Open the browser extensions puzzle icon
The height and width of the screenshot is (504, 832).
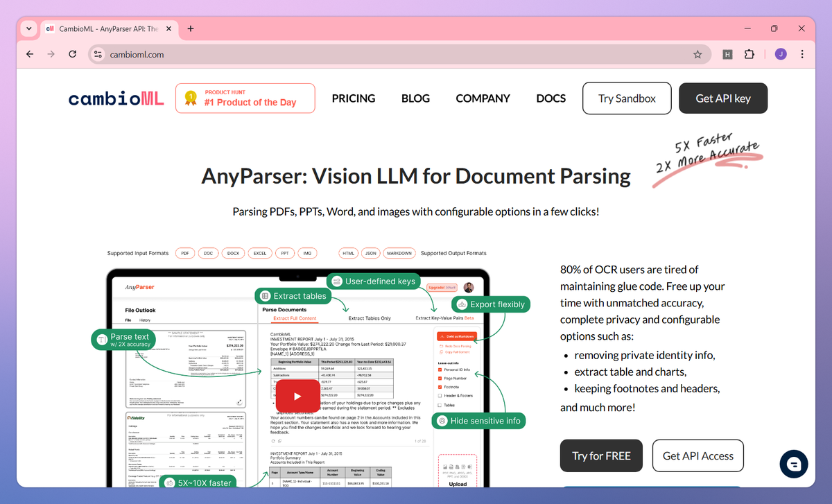pos(749,53)
